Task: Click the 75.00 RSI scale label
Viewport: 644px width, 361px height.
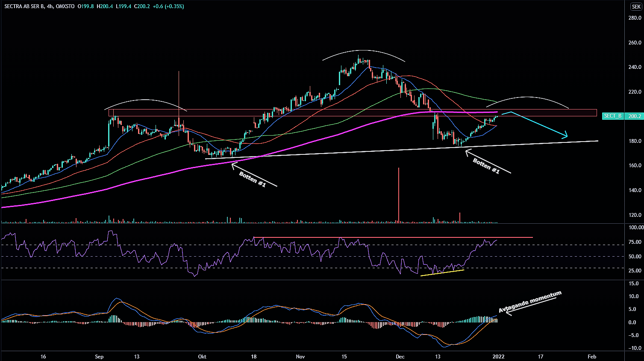Action: pos(635,243)
